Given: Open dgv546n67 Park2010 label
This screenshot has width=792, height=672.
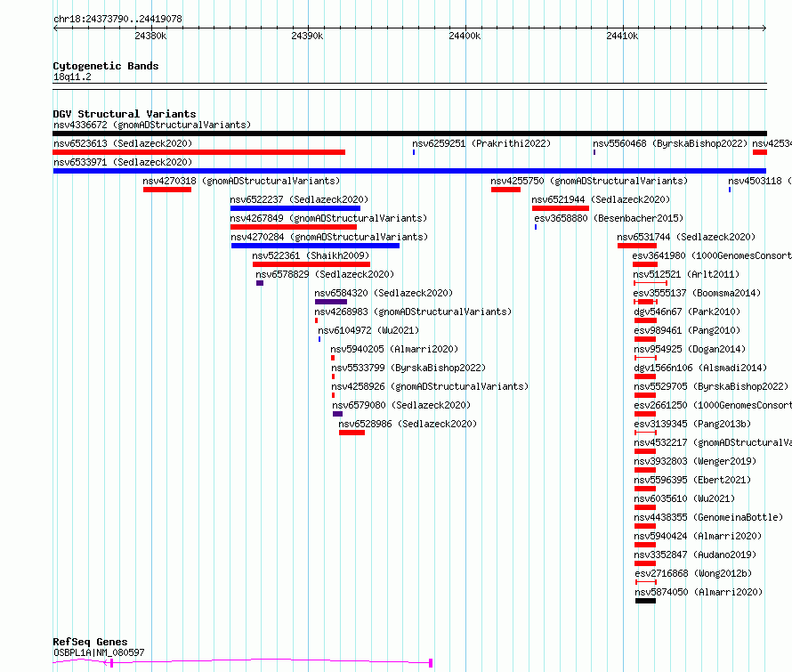Looking at the screenshot, I should [687, 312].
